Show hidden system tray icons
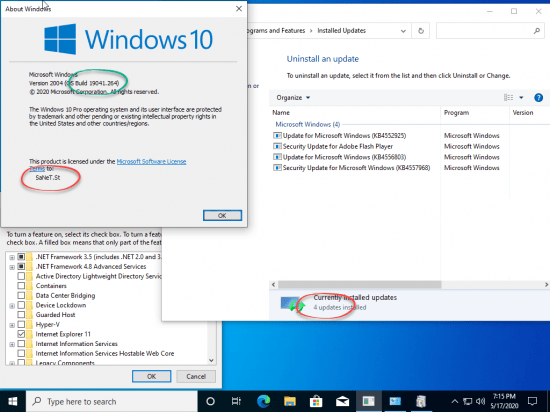Viewport: 550px width, 412px height. click(455, 401)
